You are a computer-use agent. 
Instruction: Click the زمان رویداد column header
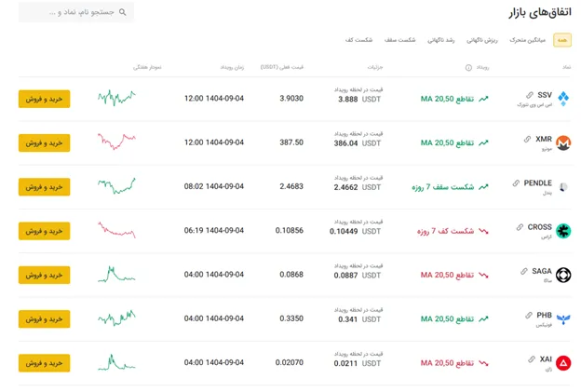tap(232, 67)
